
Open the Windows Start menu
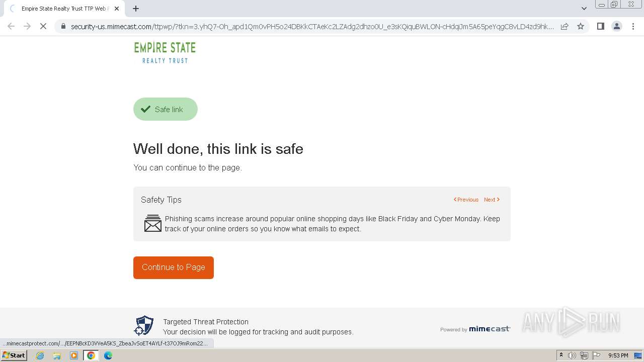[x=14, y=355]
